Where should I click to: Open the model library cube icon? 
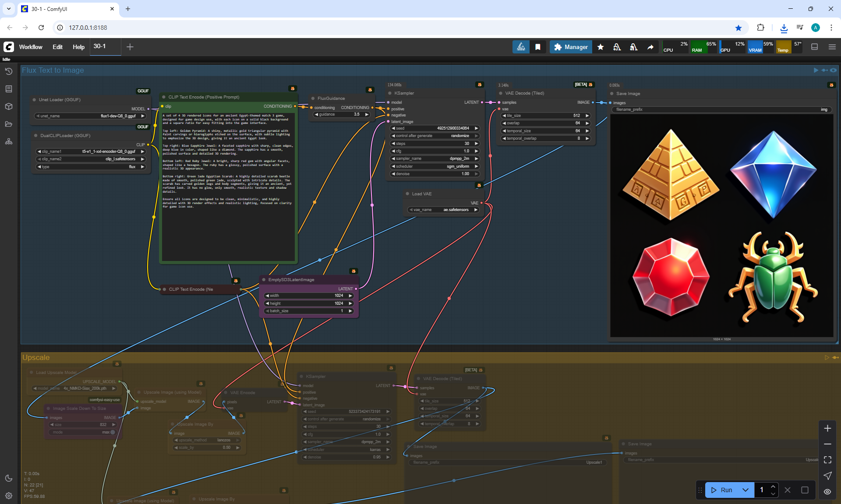click(9, 106)
